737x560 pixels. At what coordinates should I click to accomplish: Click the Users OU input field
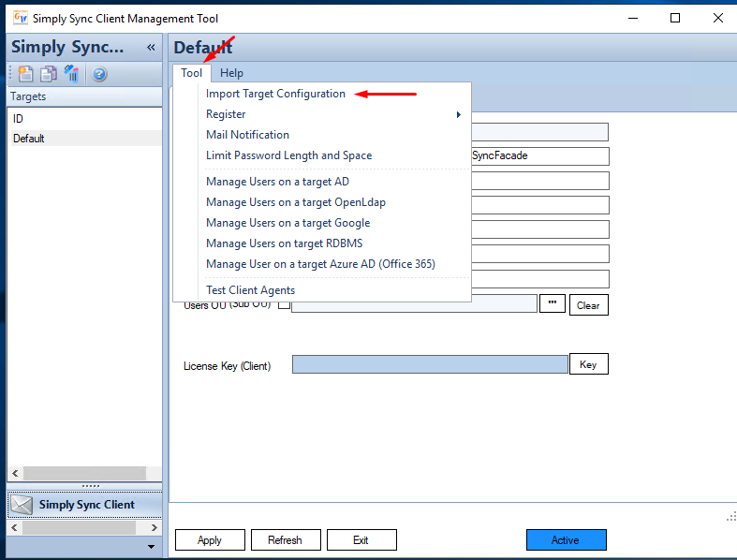tap(415, 304)
